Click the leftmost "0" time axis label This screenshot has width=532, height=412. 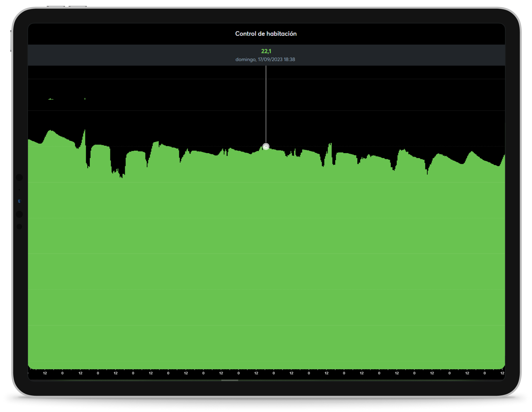click(x=62, y=373)
